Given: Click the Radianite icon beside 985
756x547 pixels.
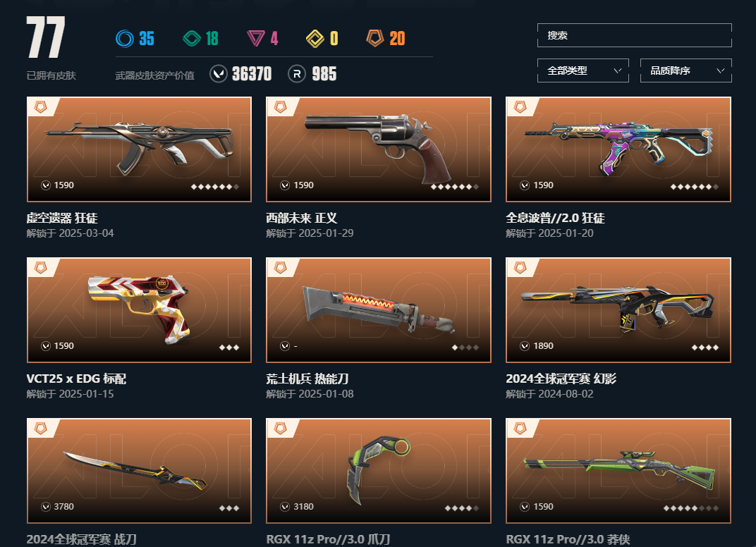Looking at the screenshot, I should point(297,74).
